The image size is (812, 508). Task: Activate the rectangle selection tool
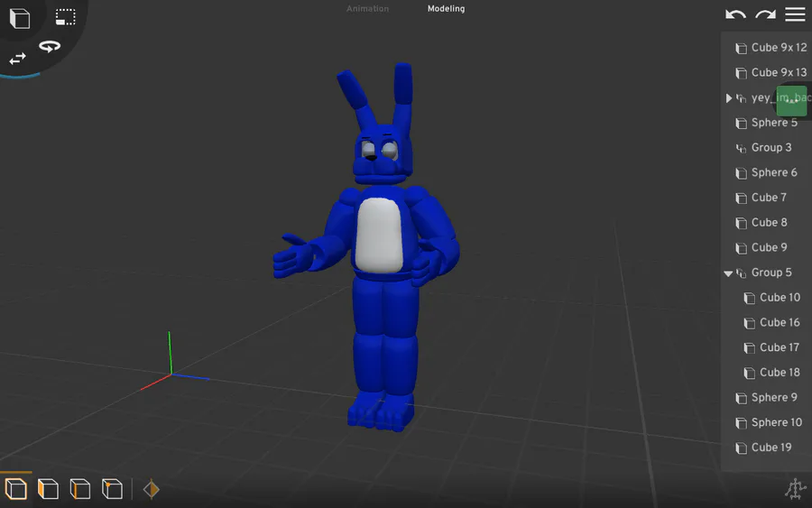click(x=65, y=17)
